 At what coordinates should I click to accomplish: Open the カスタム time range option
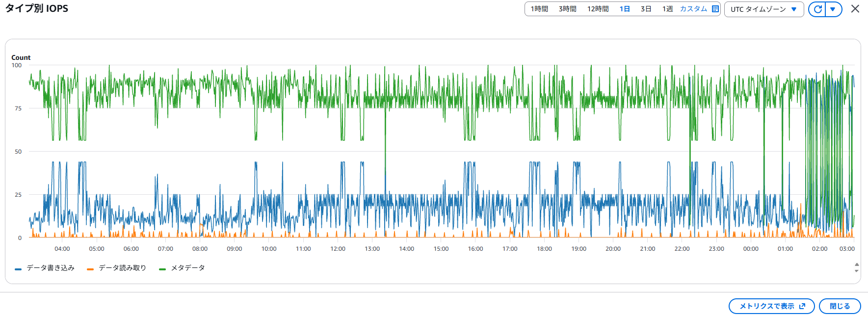coord(693,9)
